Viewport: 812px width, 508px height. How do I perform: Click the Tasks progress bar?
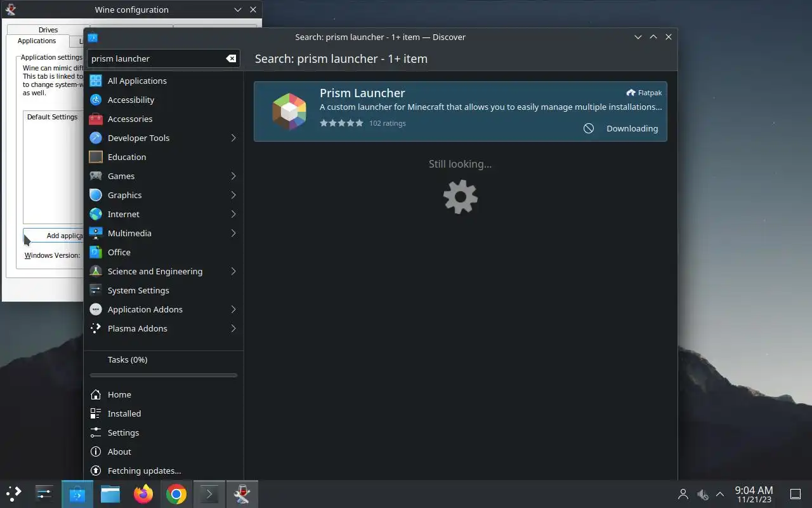point(164,375)
